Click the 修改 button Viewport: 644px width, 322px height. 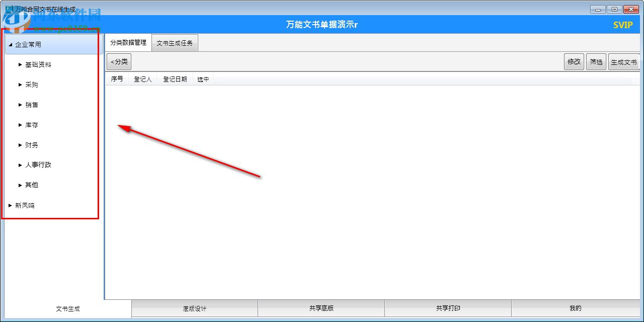click(574, 62)
